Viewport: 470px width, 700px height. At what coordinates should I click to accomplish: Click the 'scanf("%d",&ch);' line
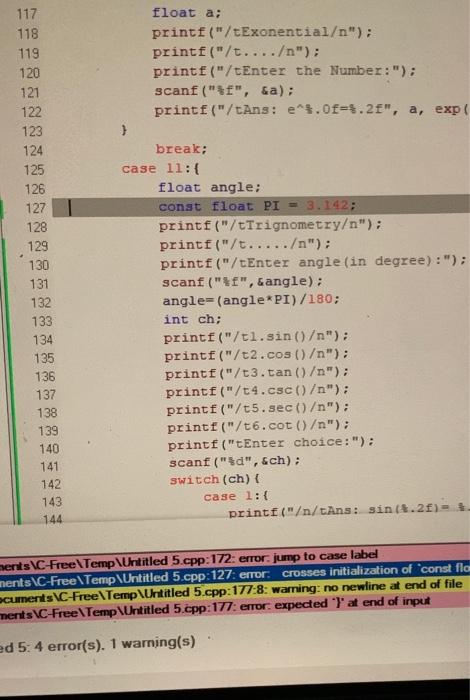coord(235,462)
